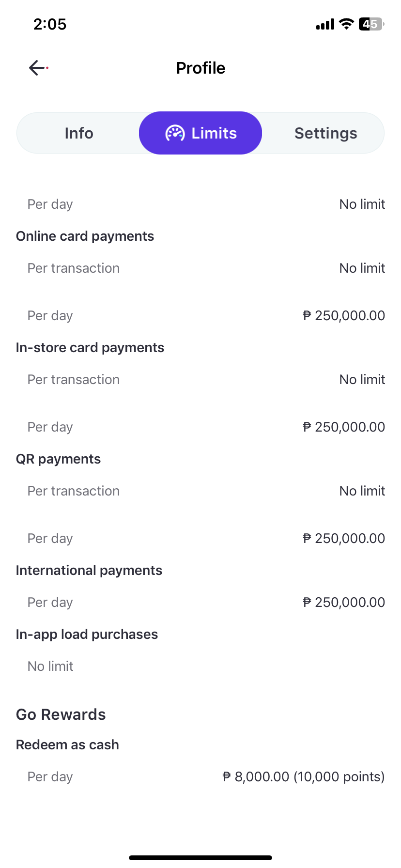Switch to the Info tab
The image size is (401, 868).
79,133
